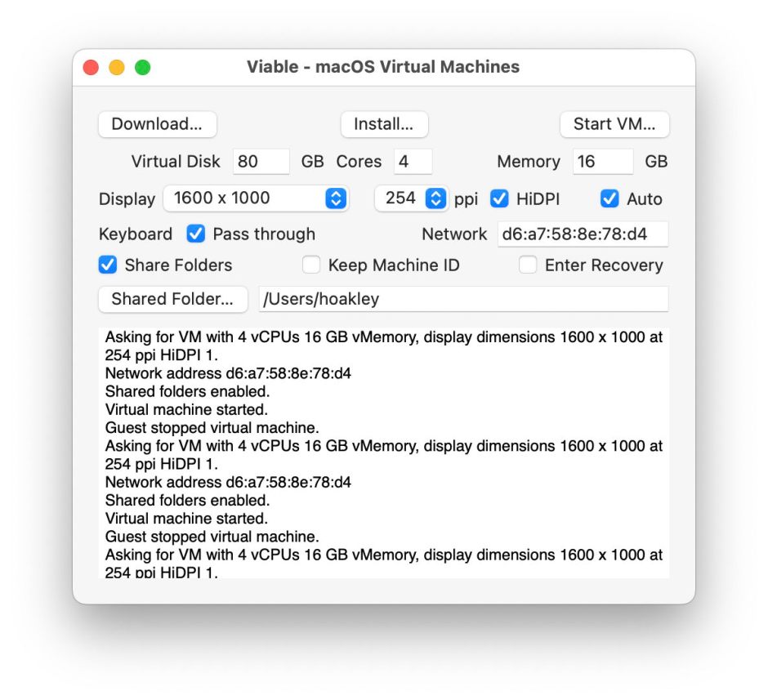Click the /Users/hoakley path field
The image size is (768, 700).
(462, 299)
